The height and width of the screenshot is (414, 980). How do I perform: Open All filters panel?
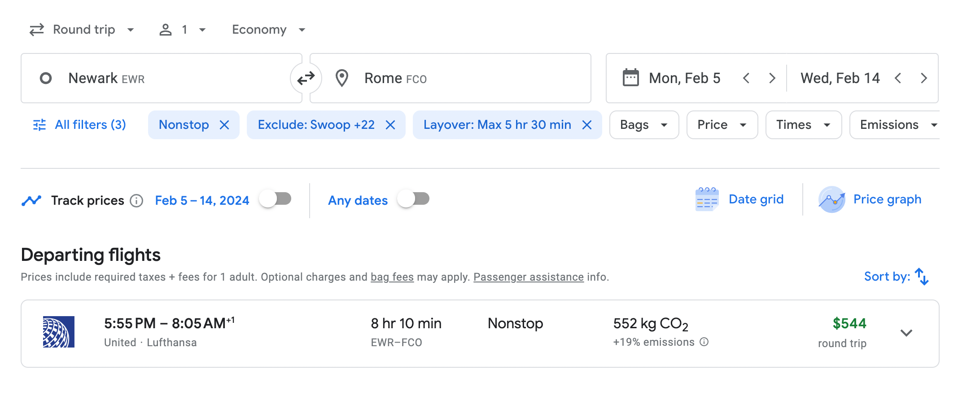coord(80,125)
